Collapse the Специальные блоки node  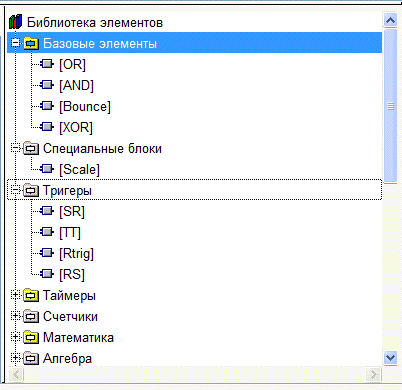(x=15, y=148)
